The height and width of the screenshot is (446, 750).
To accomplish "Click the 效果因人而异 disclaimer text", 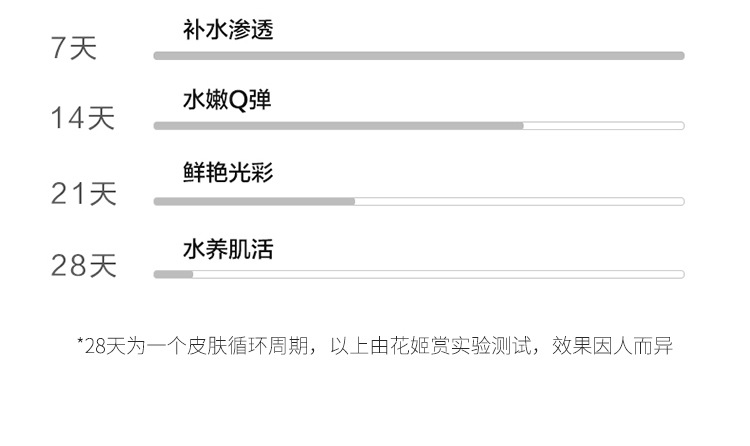I will 613,346.
